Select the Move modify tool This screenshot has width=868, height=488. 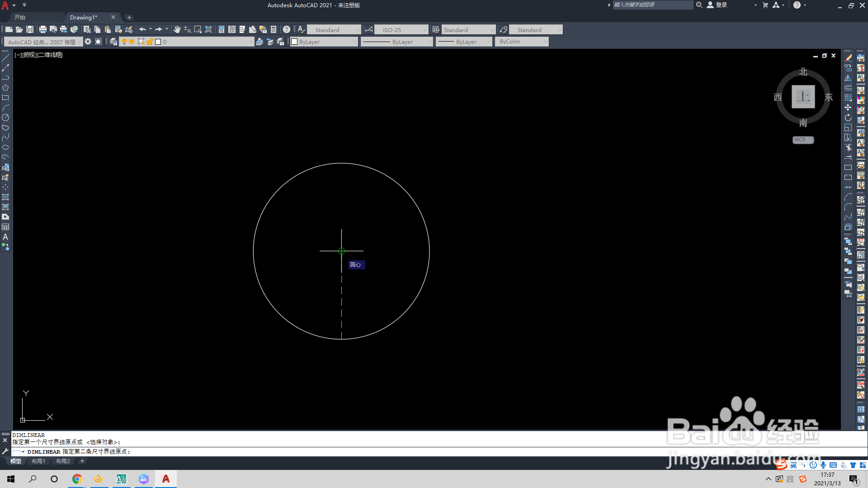coord(848,108)
